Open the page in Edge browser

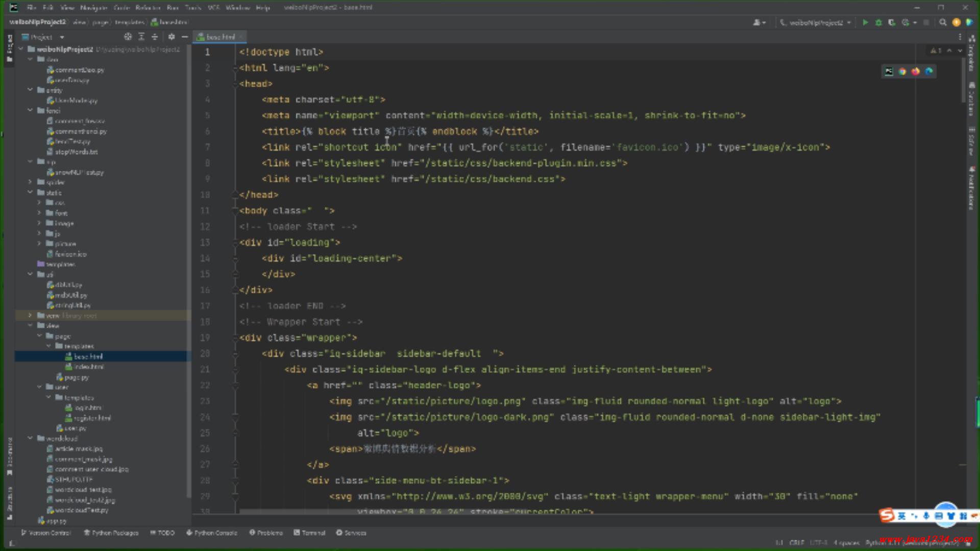point(929,71)
